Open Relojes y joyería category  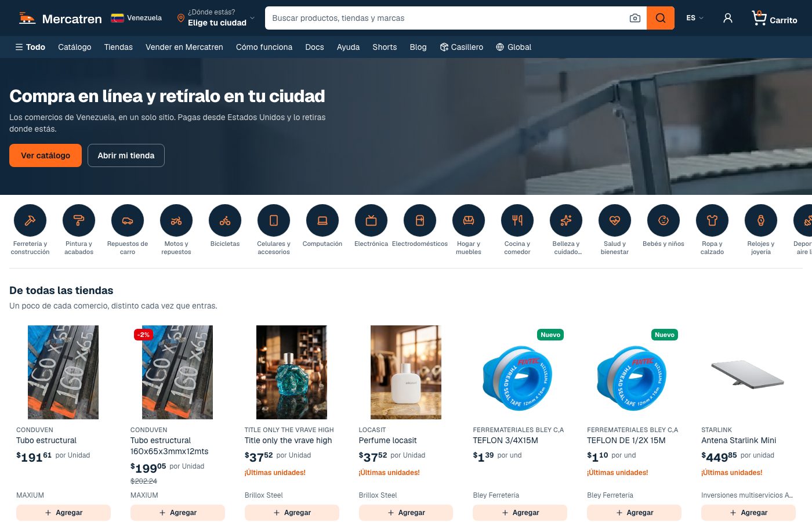click(x=761, y=230)
